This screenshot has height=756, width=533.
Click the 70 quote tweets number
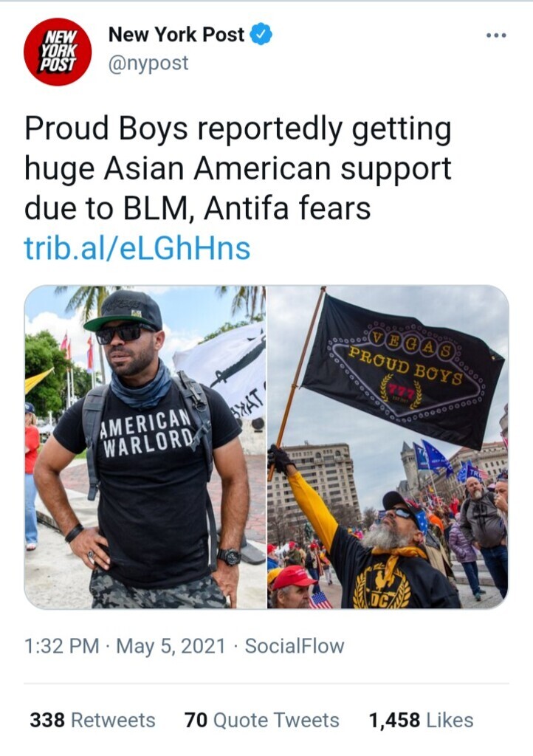tap(196, 720)
